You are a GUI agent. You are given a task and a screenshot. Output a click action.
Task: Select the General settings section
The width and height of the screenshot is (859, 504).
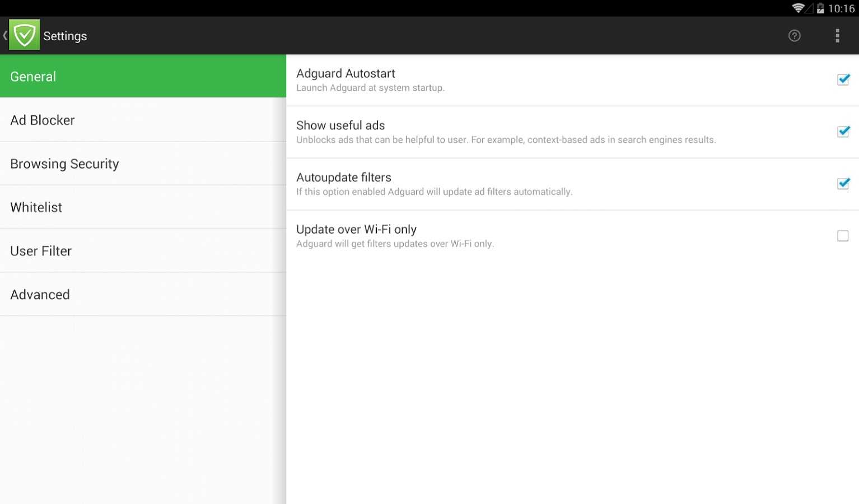143,76
